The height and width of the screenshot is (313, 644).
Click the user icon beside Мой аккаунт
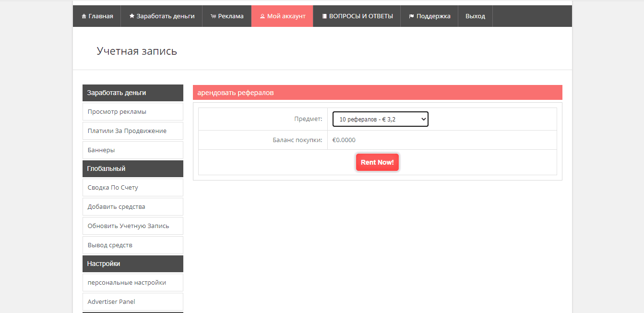coord(262,16)
